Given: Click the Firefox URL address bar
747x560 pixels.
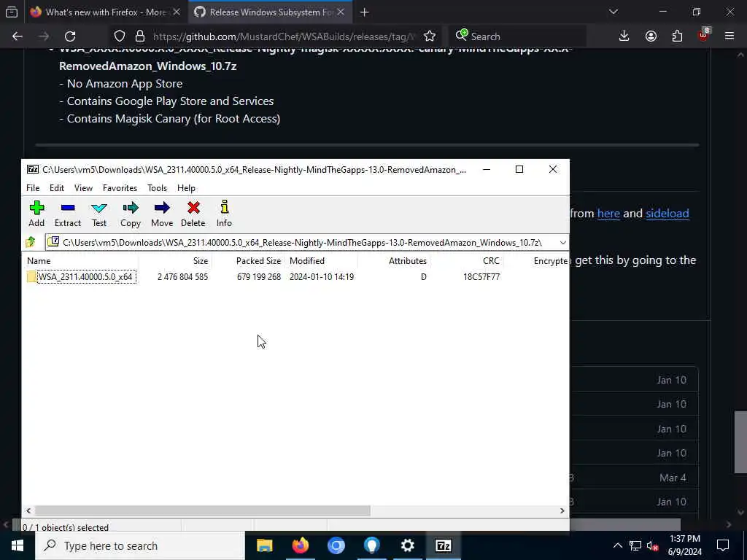Looking at the screenshot, I should click(x=285, y=36).
